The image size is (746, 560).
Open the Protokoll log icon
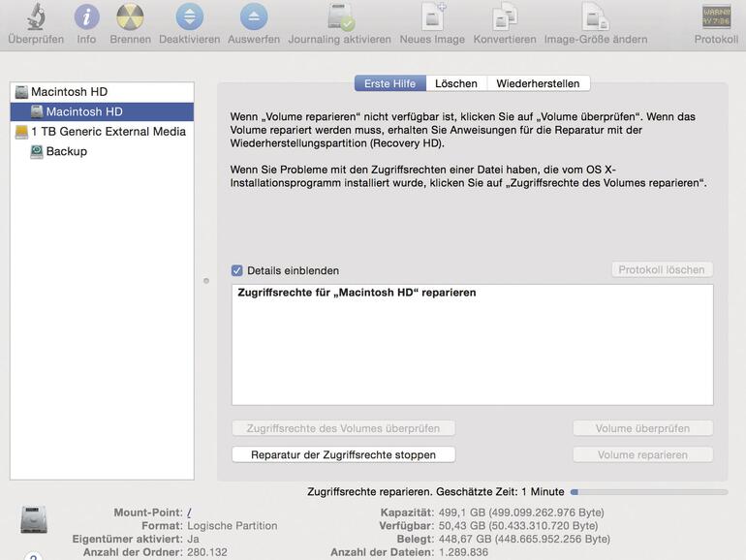717,16
